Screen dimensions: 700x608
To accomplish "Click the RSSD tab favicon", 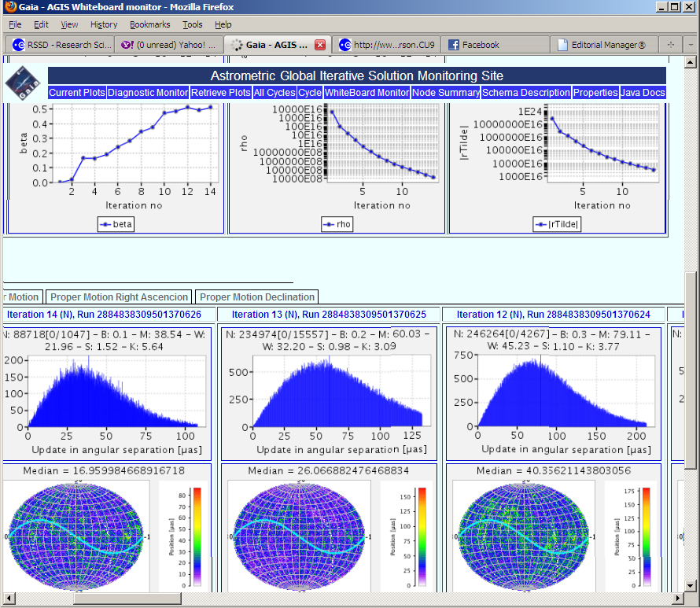I will [18, 45].
